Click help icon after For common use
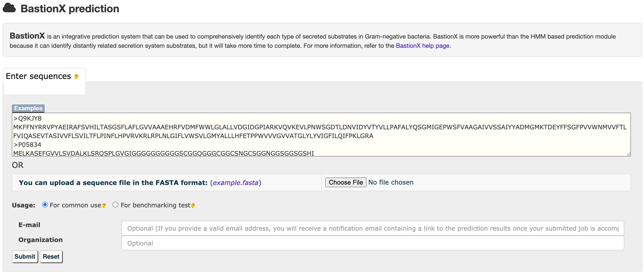Image resolution: width=644 pixels, height=274 pixels. [104, 206]
